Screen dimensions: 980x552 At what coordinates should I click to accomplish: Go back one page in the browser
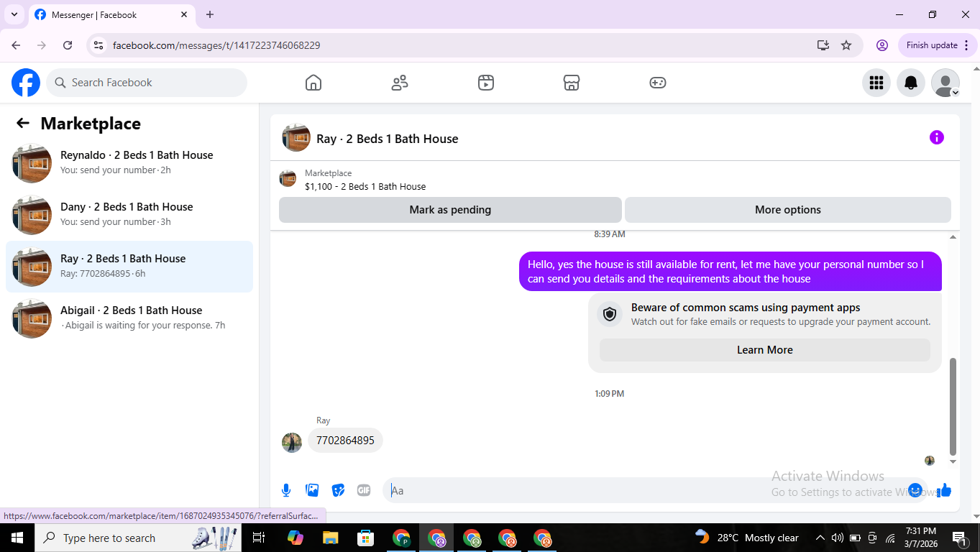pos(16,45)
